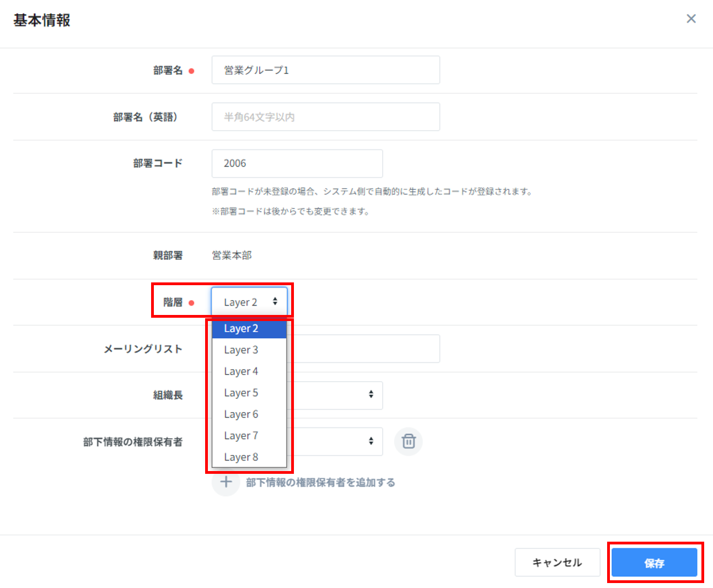The height and width of the screenshot is (588, 713).
Task: Pick Layer 6 option
Action: click(x=249, y=414)
